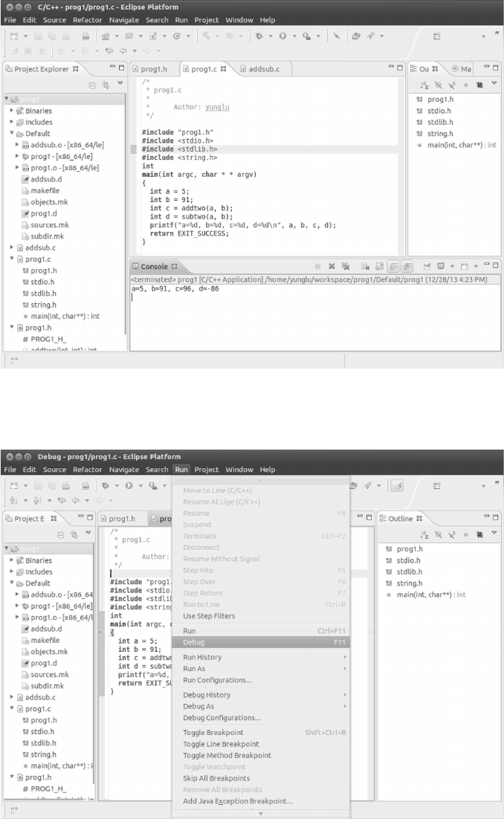Screen dimensions: 504x819
Task: Open the Refactor menu in top window
Action: [x=87, y=20]
